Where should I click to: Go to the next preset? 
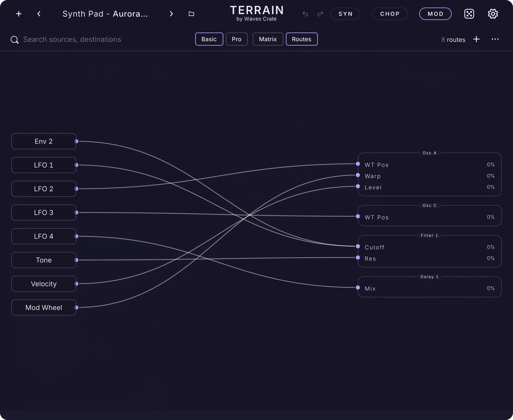[x=171, y=14]
